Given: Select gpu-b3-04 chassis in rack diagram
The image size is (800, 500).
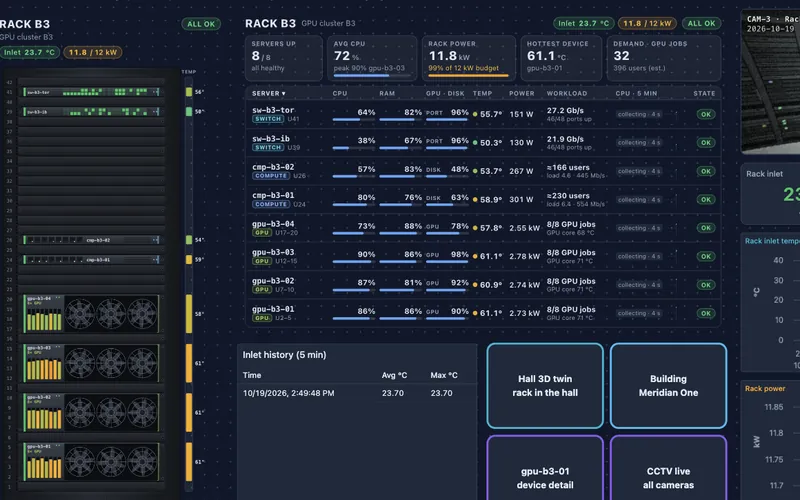Looking at the screenshot, I should click(x=91, y=314).
